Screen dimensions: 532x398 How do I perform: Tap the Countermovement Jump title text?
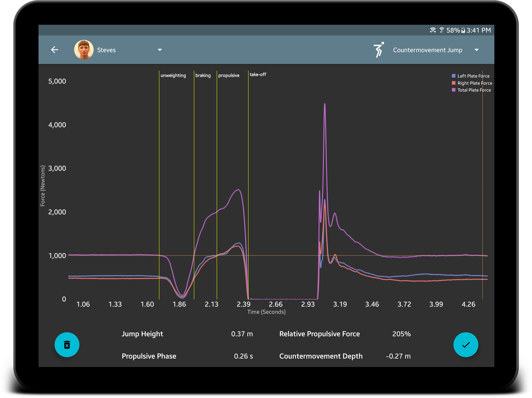click(x=427, y=50)
